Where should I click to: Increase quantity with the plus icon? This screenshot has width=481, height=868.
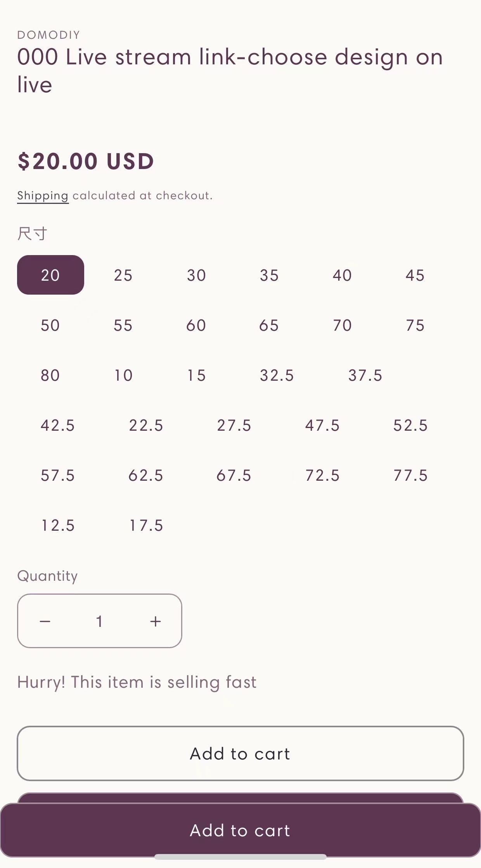point(156,621)
